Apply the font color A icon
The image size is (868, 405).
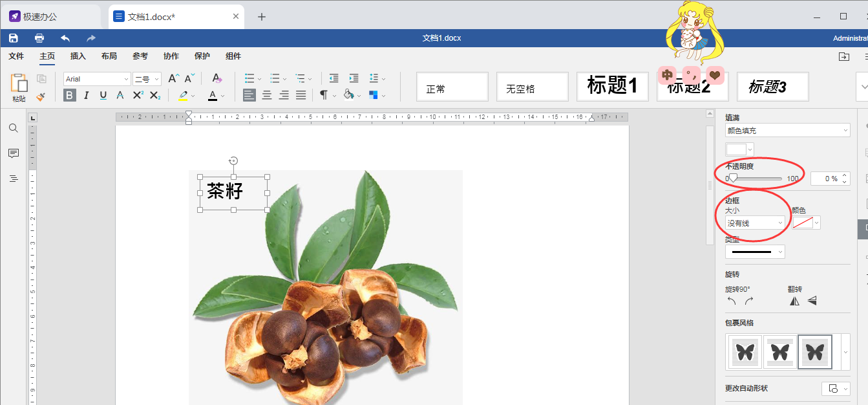(x=213, y=96)
